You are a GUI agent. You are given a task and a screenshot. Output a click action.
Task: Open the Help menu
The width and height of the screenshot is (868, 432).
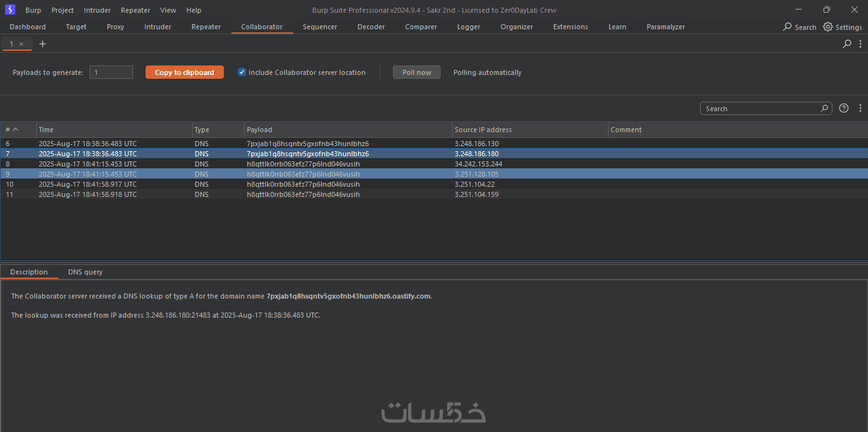point(194,10)
